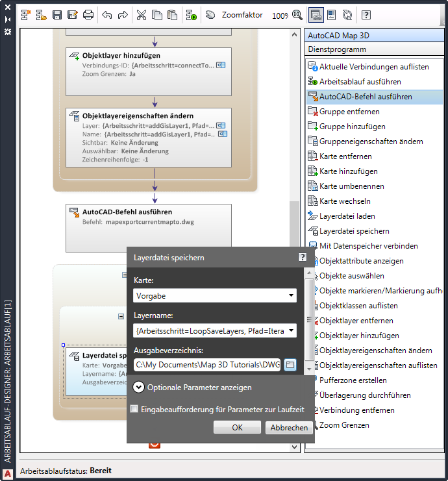Click the Open workflow toolbar icon
The image size is (448, 481).
pos(42,15)
